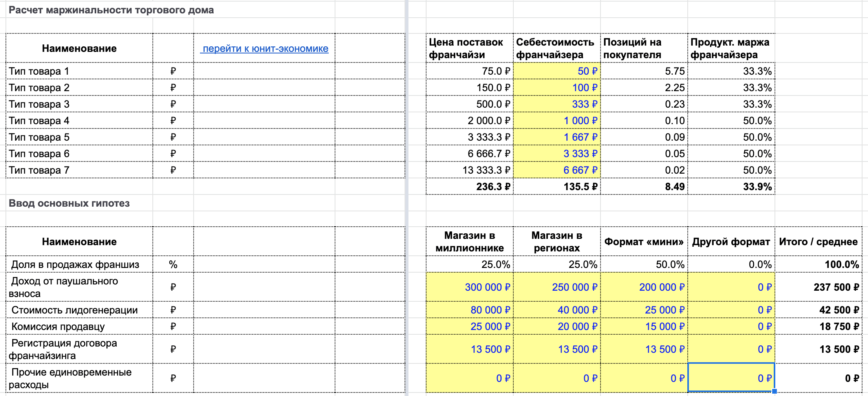This screenshot has height=396, width=868.
Task: Open the 'перейти к юнит-экономике' link
Action: tap(264, 48)
